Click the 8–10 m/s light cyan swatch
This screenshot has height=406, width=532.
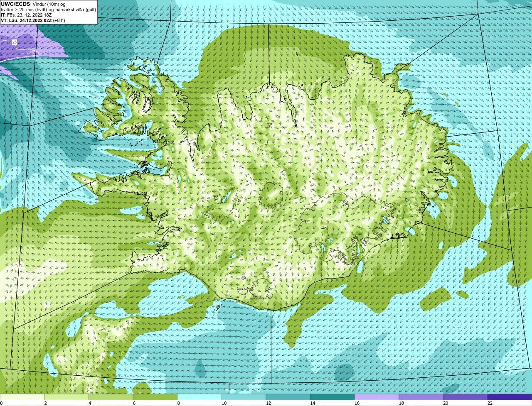(199, 397)
